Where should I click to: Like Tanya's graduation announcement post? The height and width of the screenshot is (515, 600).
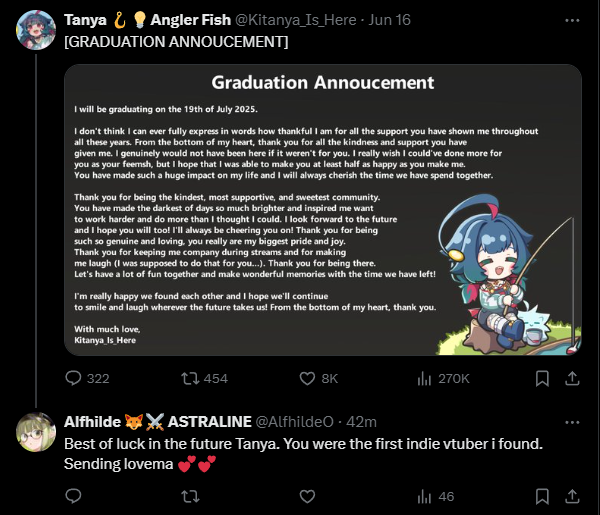[301, 378]
